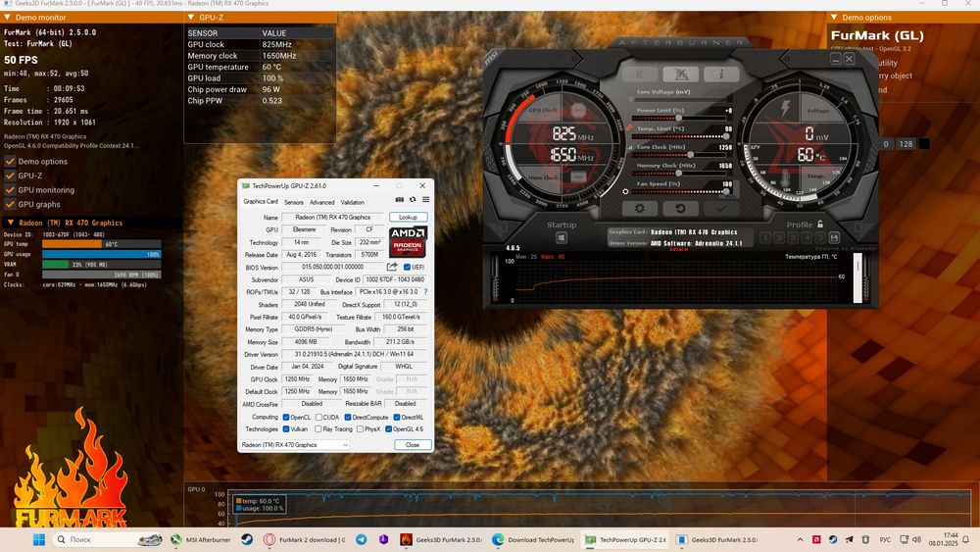Click Bus Interface question mark in GPU-Z
Viewport: 980px width, 552px height.
point(426,292)
